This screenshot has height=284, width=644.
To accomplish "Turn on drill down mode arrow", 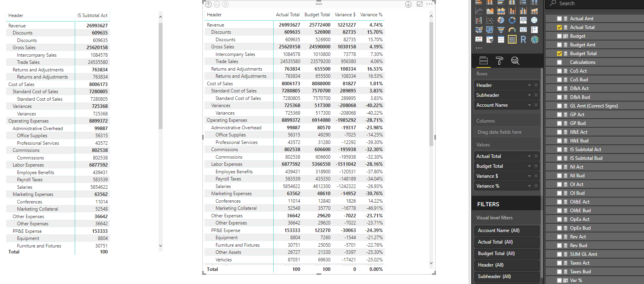I will click(x=408, y=4).
